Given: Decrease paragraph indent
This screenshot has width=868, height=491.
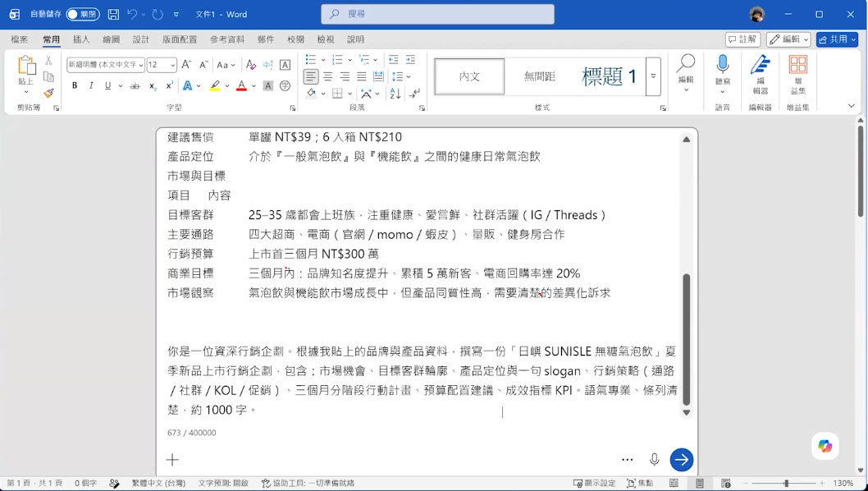Looking at the screenshot, I should [394, 59].
